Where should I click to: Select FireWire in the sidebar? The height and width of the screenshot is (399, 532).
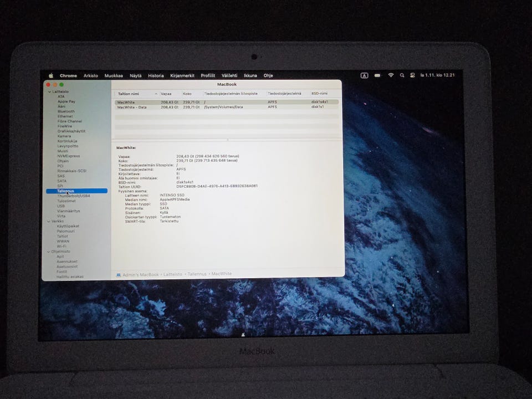click(65, 126)
